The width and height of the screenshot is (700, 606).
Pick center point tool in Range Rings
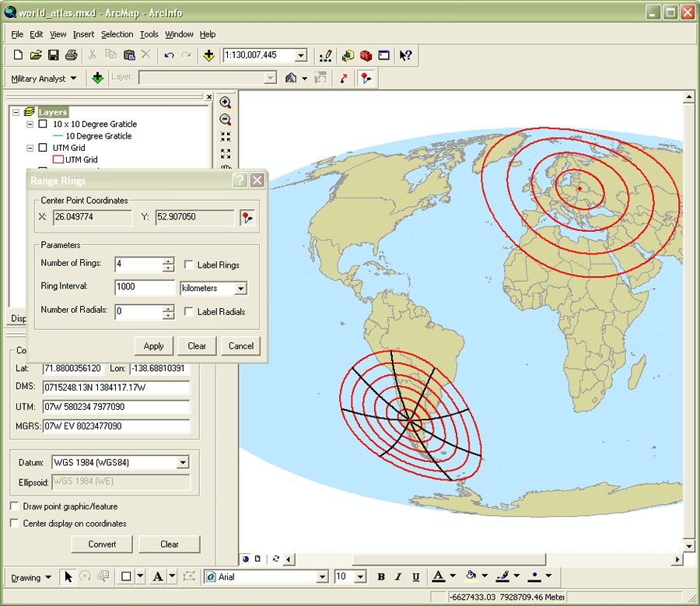pos(247,218)
